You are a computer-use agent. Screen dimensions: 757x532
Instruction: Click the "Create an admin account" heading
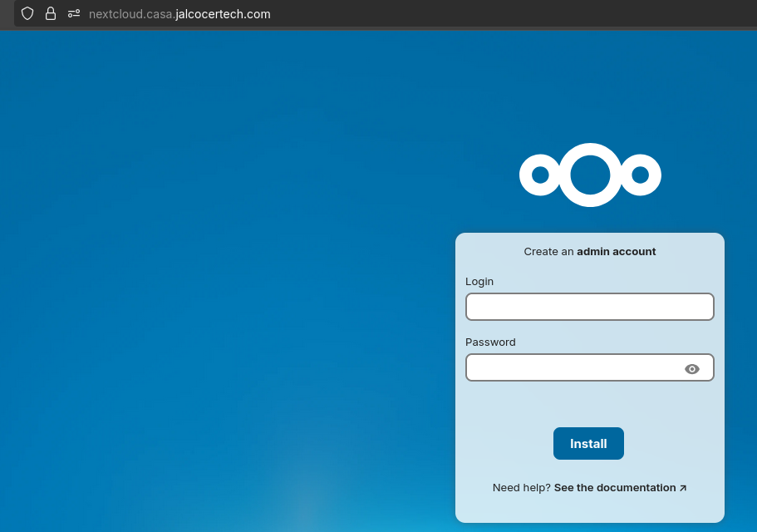coord(590,252)
